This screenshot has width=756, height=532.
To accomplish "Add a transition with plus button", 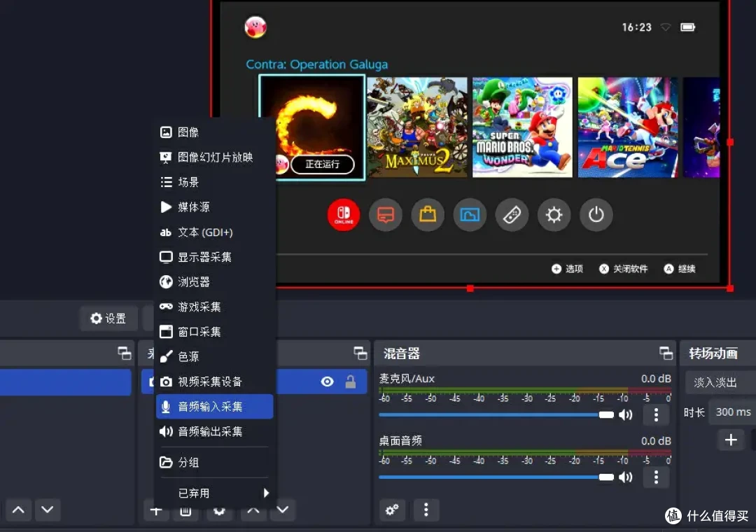I will [731, 440].
